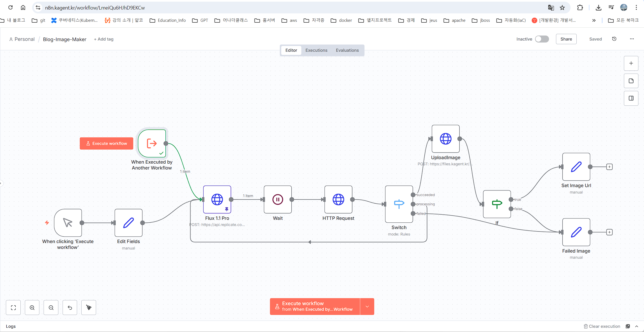Tidy up workflow with broom icon
Image resolution: width=644 pixels, height=332 pixels.
(89, 308)
